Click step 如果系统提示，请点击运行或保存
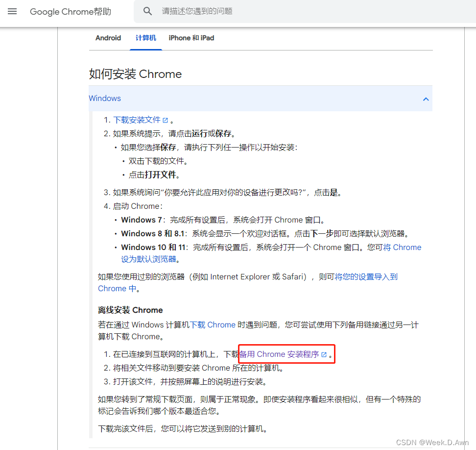The width and height of the screenshot is (476, 450). pyautogui.click(x=175, y=134)
